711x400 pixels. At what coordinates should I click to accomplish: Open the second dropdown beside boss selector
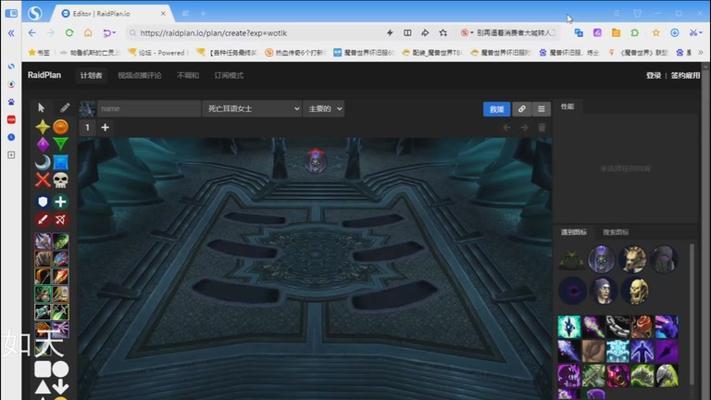(324, 109)
